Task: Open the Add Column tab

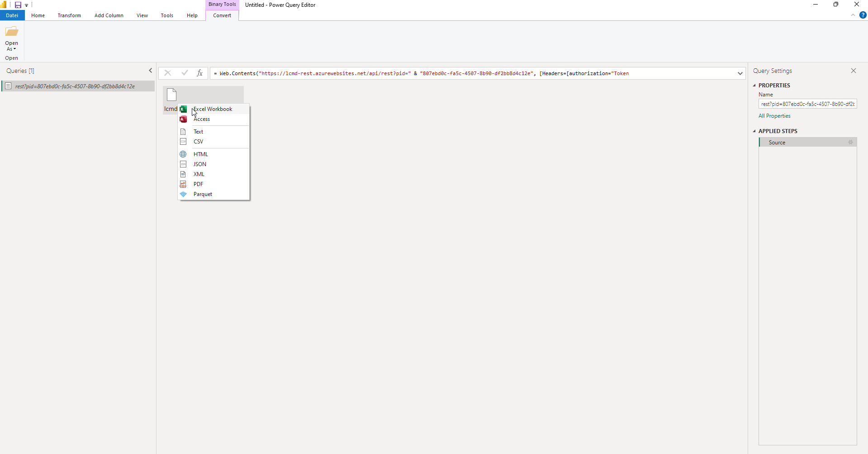Action: coord(109,15)
